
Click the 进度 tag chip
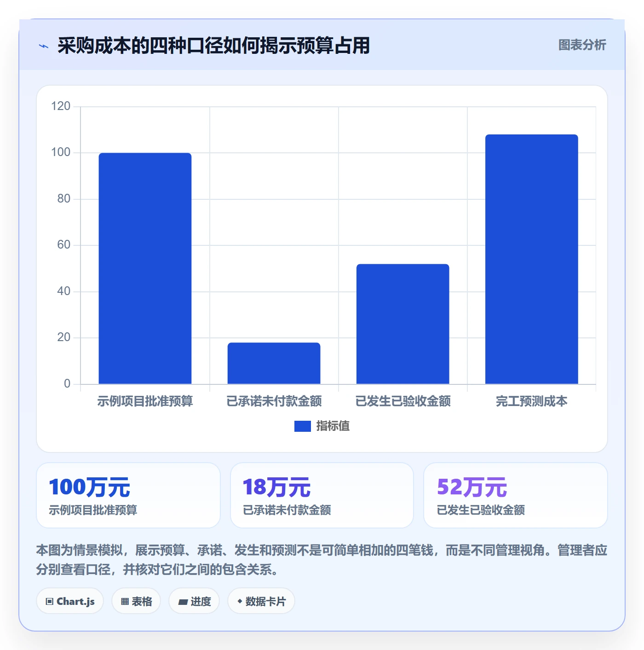coord(194,601)
